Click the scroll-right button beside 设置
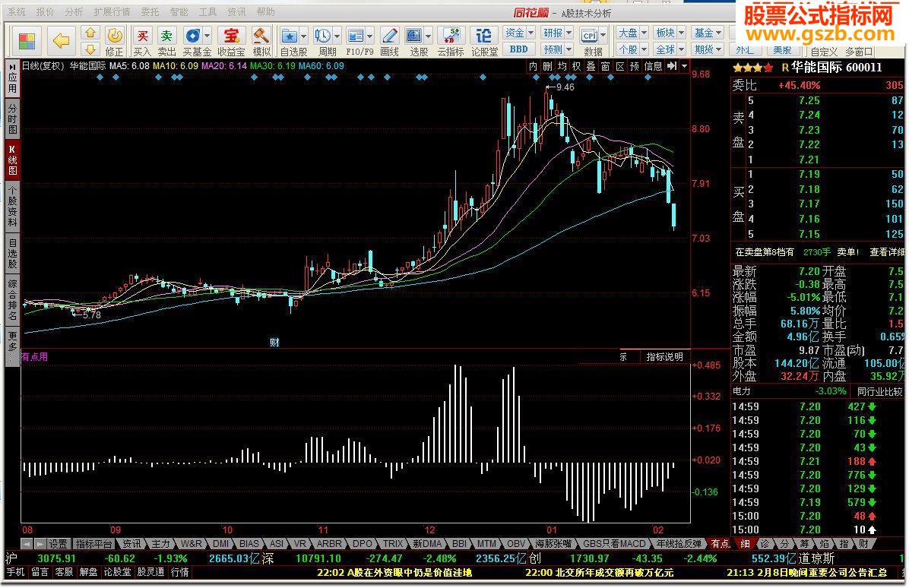 [x=40, y=544]
